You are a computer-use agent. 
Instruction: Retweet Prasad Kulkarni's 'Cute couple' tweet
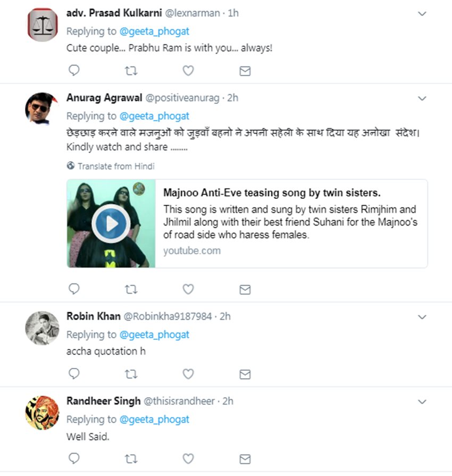(x=131, y=70)
